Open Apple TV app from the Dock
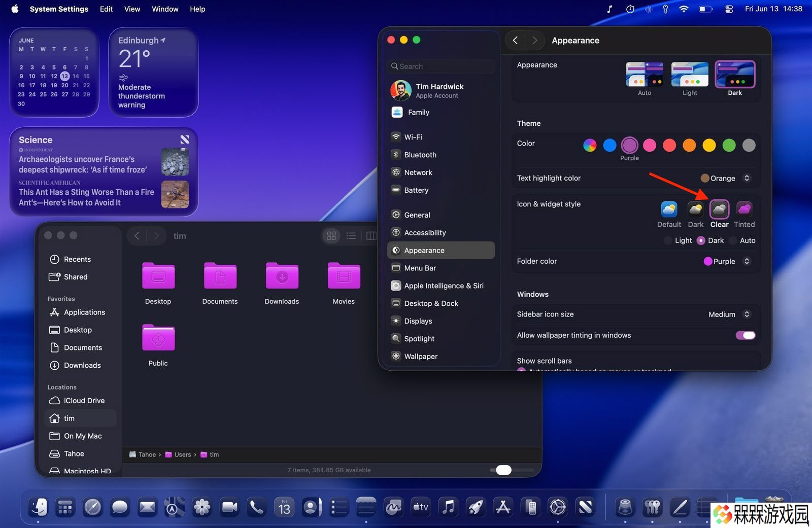 421,507
